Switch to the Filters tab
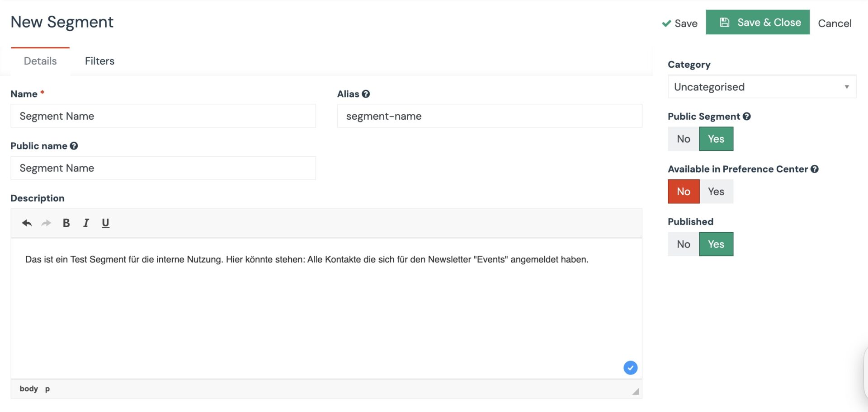The width and height of the screenshot is (868, 412). (99, 61)
